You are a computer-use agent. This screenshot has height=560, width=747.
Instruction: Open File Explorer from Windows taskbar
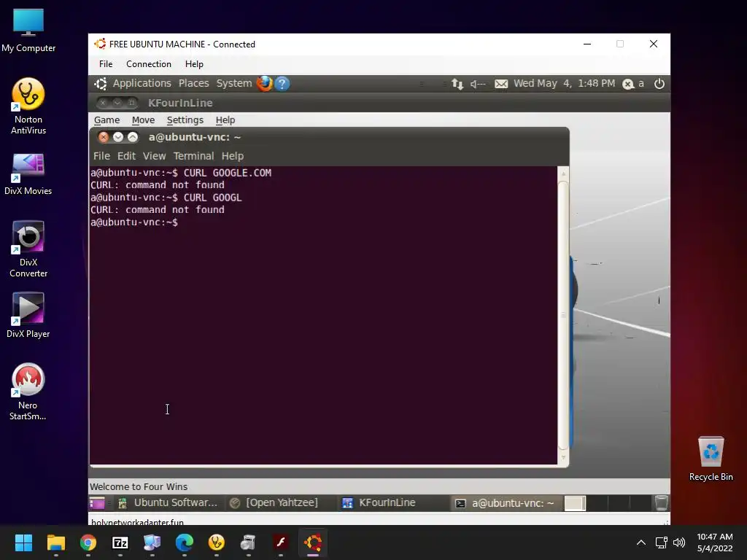click(55, 542)
